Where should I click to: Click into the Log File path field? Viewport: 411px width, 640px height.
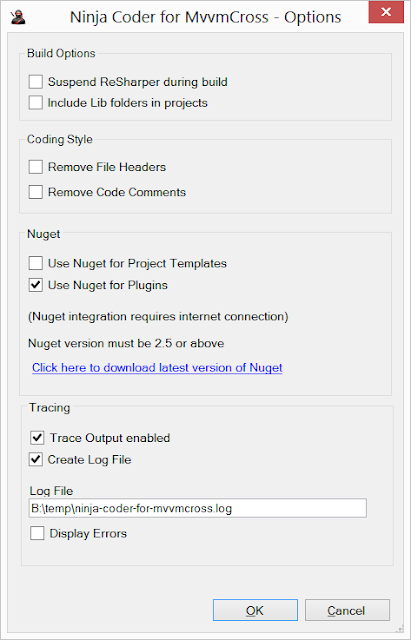(x=198, y=508)
